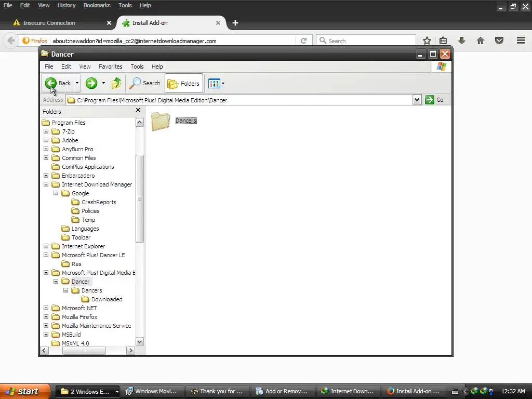The width and height of the screenshot is (532, 399).
Task: Toggle the Folders pane button
Action: coord(184,83)
